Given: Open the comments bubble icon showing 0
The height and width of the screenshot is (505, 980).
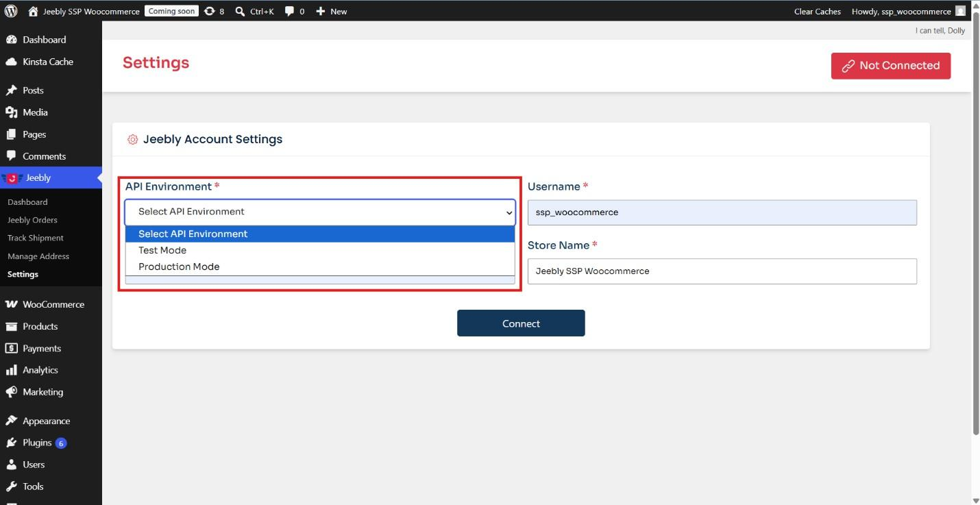Looking at the screenshot, I should point(289,11).
